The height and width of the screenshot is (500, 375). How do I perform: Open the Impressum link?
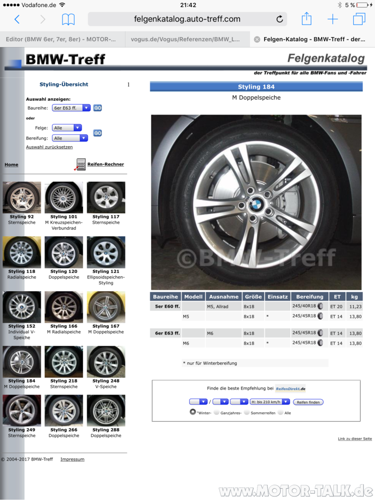tap(72, 459)
